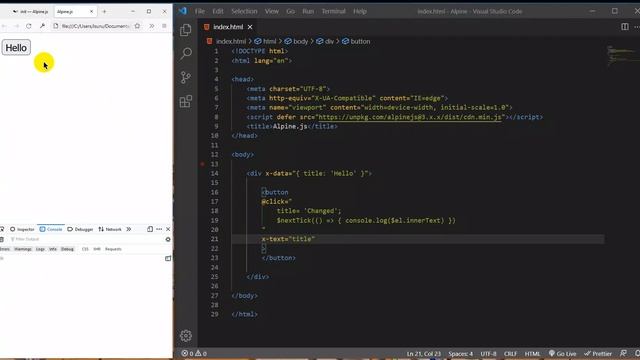Go back in the browser
The image size is (640, 360).
[4, 26]
